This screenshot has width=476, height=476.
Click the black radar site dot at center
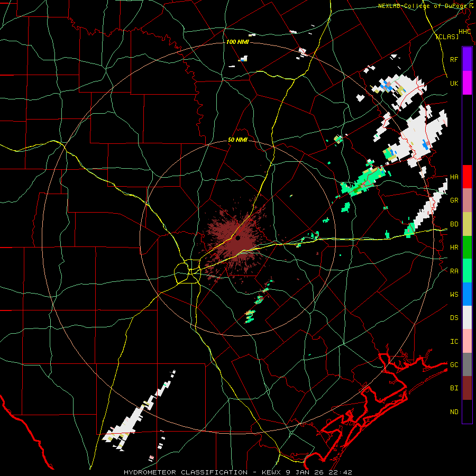(x=237, y=238)
